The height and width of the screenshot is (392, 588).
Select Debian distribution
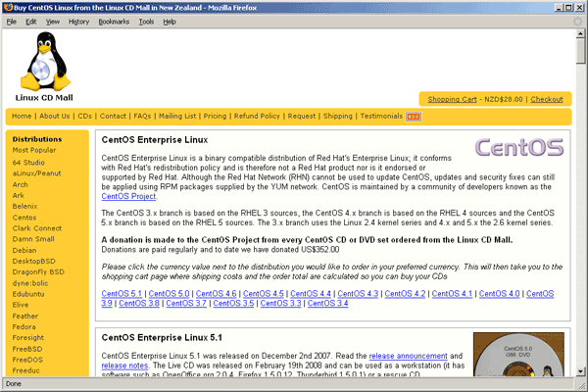click(x=24, y=251)
